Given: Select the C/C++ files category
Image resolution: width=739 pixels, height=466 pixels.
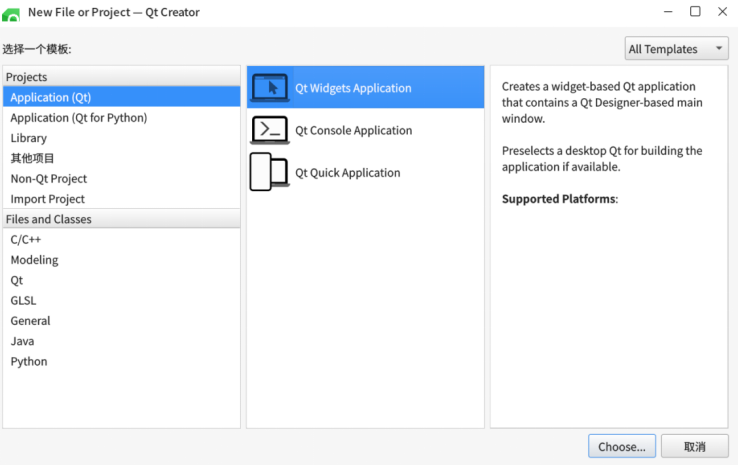Looking at the screenshot, I should click(122, 239).
